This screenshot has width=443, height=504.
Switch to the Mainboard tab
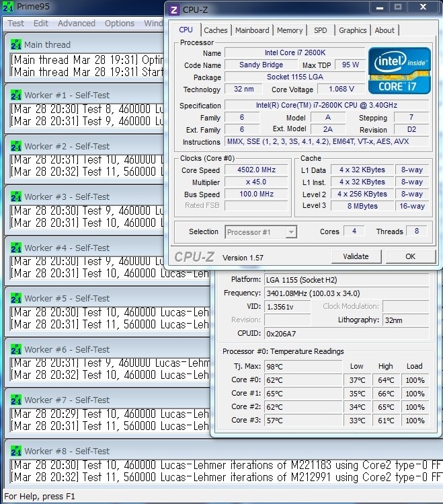click(x=252, y=30)
